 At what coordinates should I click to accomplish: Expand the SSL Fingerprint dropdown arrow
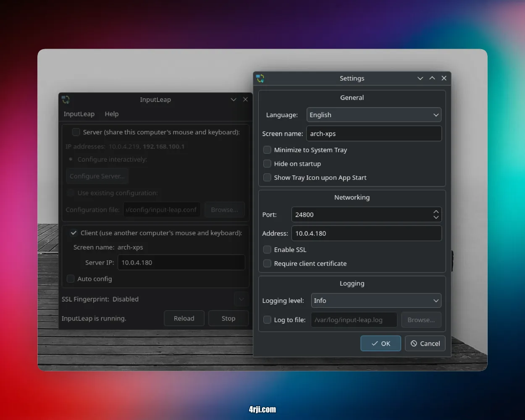[x=241, y=299]
